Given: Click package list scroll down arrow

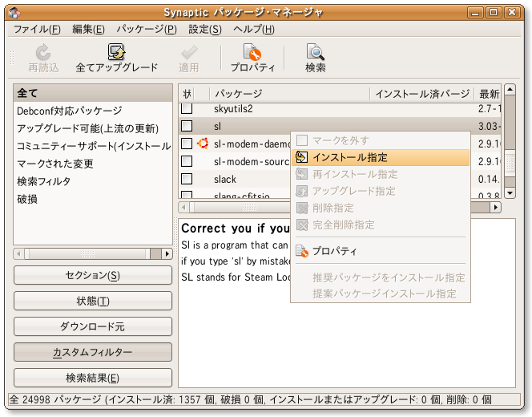Looking at the screenshot, I should 510,193.
